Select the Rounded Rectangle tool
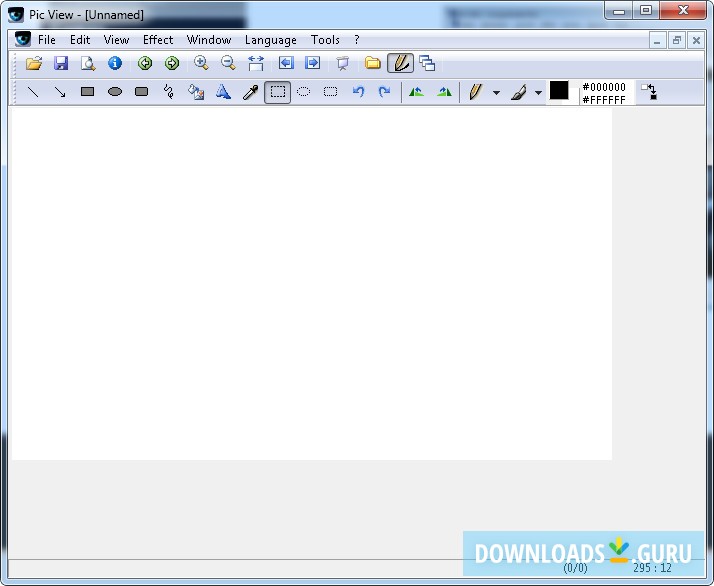This screenshot has height=586, width=714. tap(142, 92)
